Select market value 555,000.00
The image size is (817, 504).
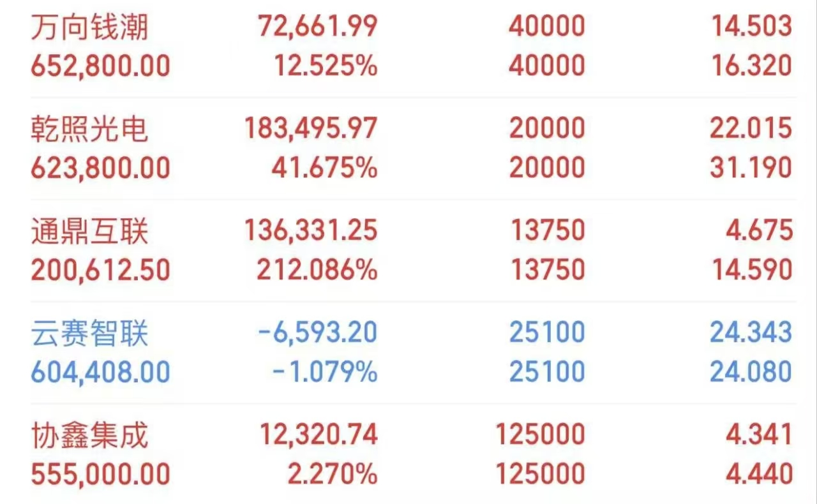tap(101, 475)
